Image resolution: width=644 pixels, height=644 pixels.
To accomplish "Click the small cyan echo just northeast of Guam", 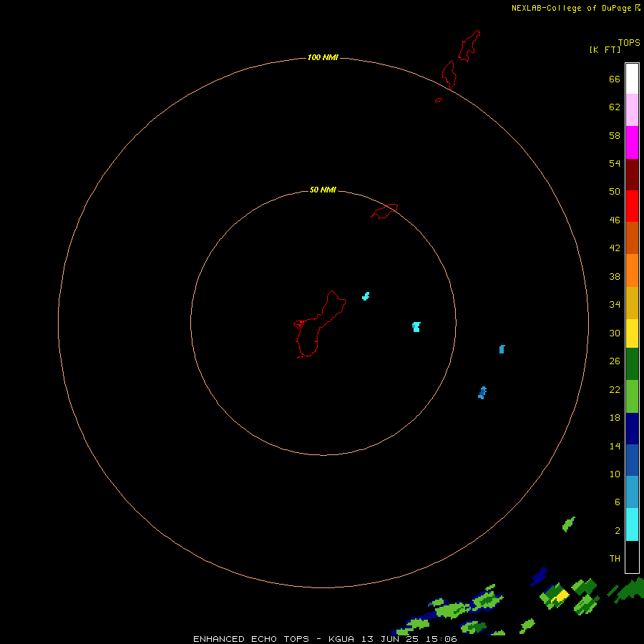I will 366,296.
